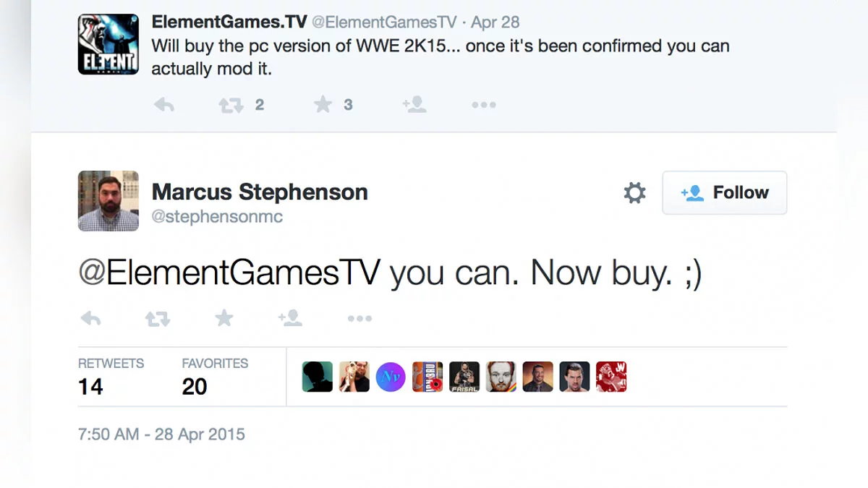Viewport: 868px width, 488px height.
Task: Reply to Marcus Stephenson's tweet
Action: (x=90, y=318)
